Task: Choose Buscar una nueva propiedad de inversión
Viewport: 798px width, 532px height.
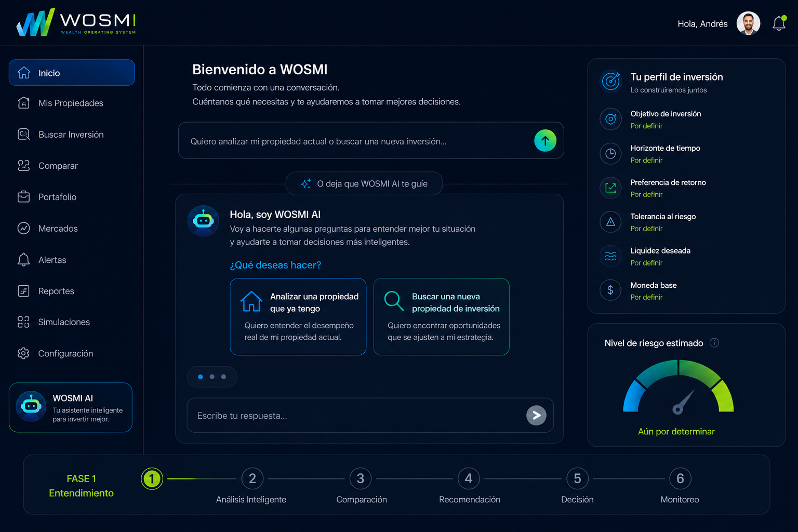Action: tap(442, 317)
